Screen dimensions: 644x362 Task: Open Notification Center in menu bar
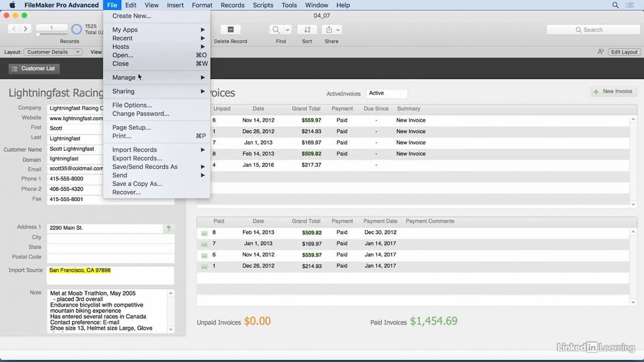pyautogui.click(x=630, y=5)
